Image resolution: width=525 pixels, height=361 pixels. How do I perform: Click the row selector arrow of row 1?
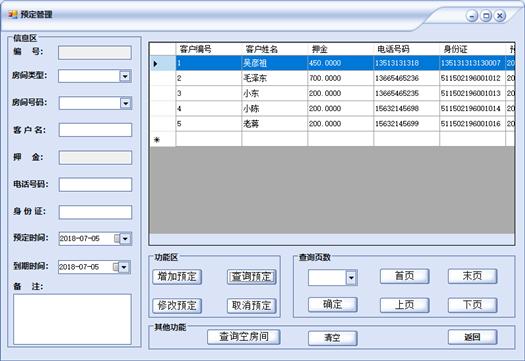point(155,63)
